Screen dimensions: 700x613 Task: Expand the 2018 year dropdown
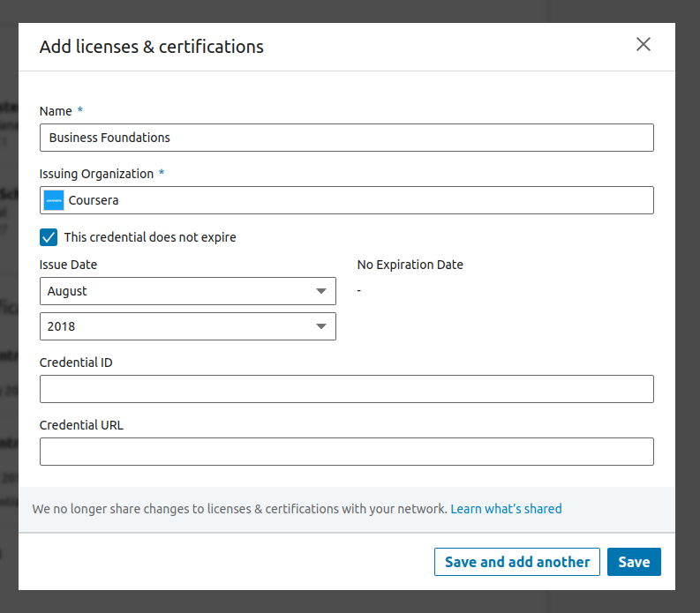coord(187,326)
